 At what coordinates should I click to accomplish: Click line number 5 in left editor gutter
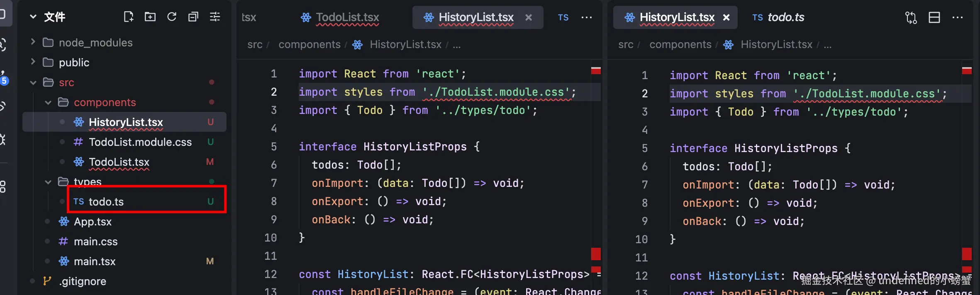274,147
